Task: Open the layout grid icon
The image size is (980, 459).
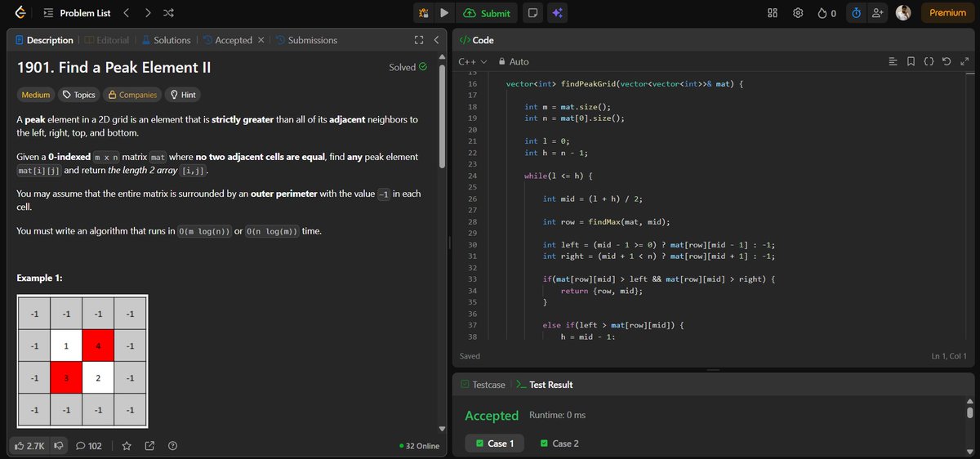Action: (x=773, y=13)
